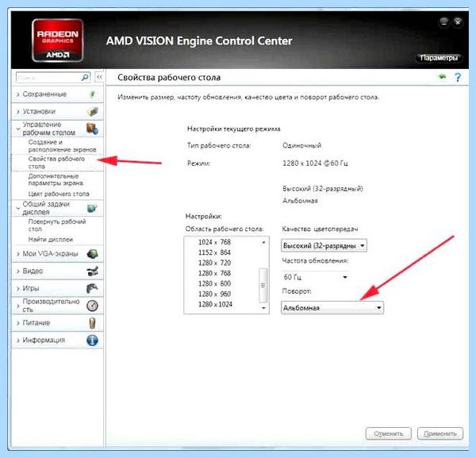Click the Radeon Graphics AMD logo
The image size is (476, 458).
(x=57, y=40)
